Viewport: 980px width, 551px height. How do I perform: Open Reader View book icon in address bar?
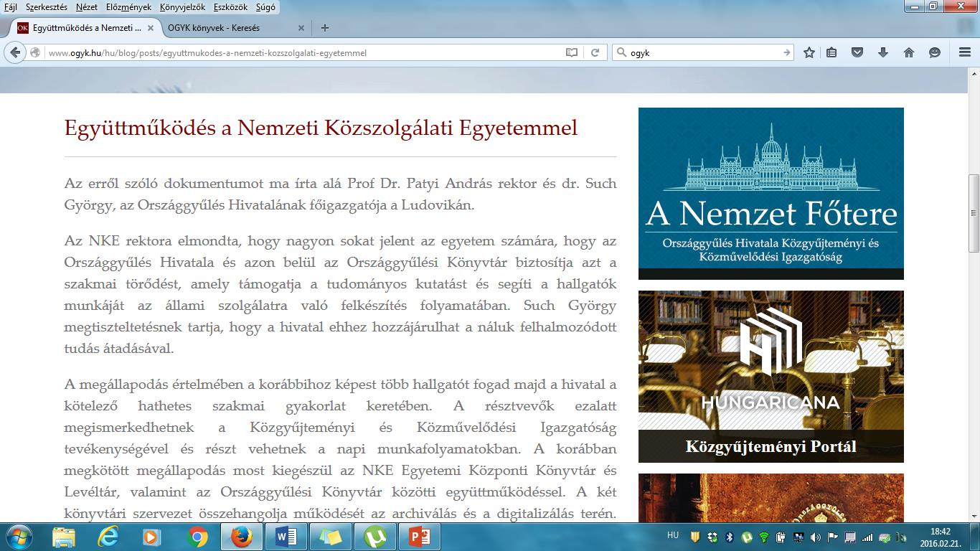[572, 52]
